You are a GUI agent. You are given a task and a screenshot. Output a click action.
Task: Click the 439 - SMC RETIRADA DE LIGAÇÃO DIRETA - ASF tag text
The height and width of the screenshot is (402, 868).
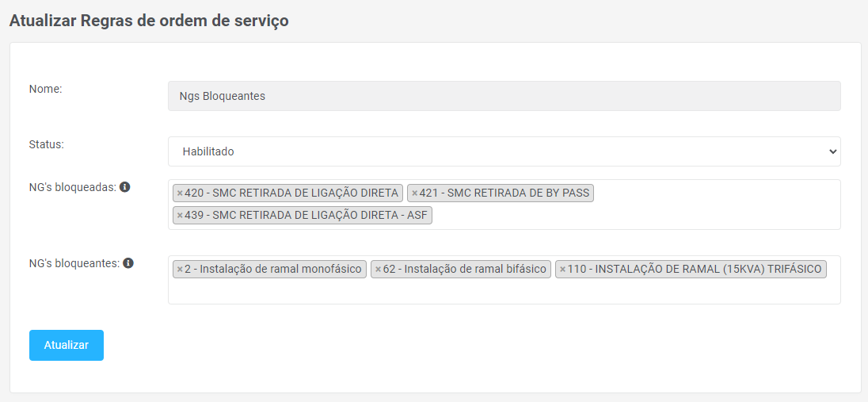coord(306,215)
